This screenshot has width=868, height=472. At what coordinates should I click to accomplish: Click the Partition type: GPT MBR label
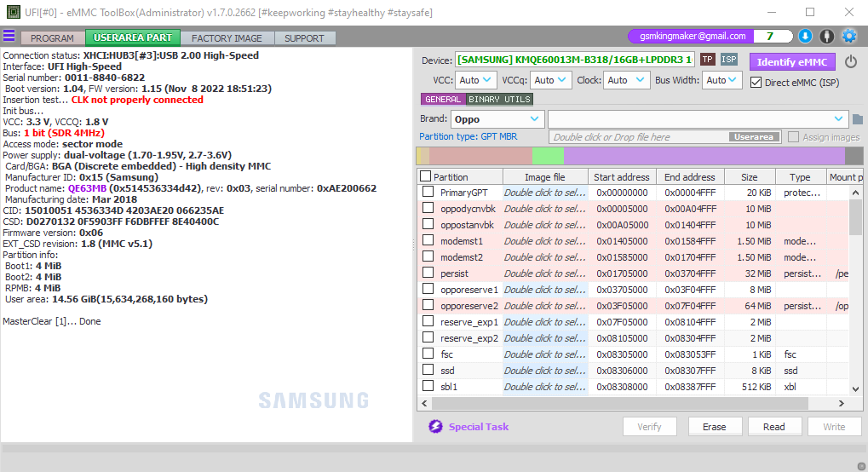468,136
